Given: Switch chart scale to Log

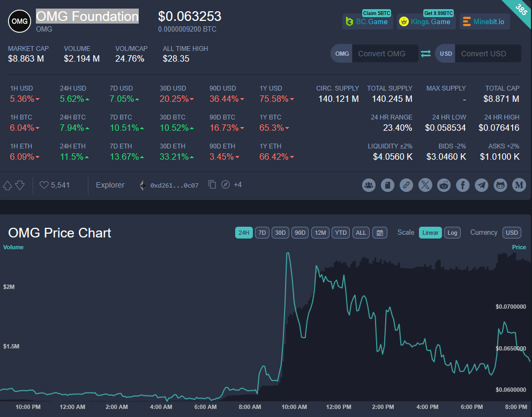Looking at the screenshot, I should pyautogui.click(x=452, y=233).
